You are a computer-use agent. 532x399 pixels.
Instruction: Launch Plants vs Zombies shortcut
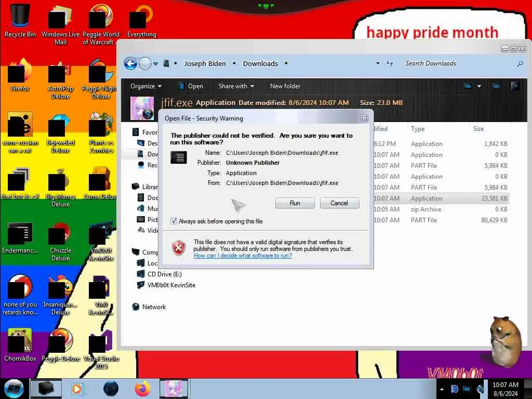(x=101, y=133)
